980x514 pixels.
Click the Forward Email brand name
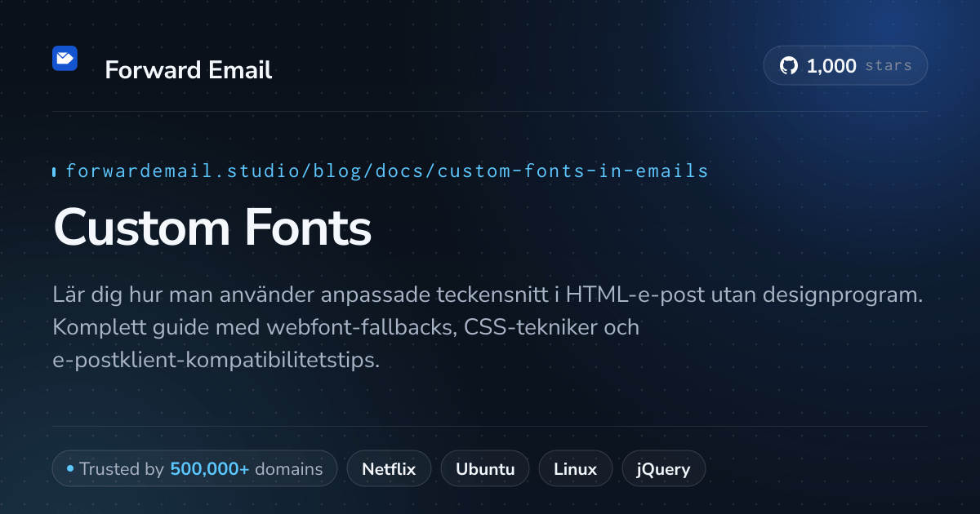pyautogui.click(x=189, y=70)
